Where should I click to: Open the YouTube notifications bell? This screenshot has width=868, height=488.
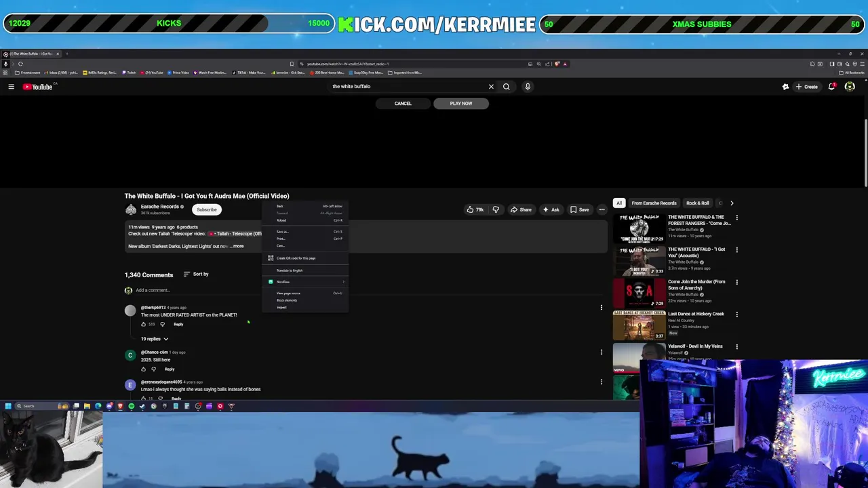tap(831, 87)
